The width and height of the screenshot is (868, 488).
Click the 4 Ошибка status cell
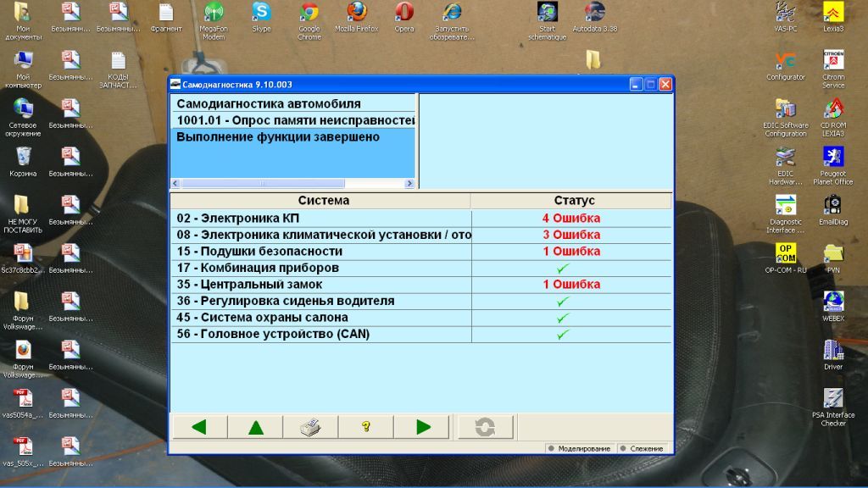(x=571, y=218)
